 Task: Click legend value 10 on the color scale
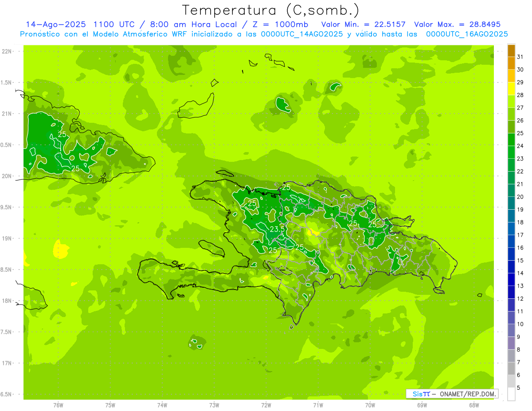(520, 324)
